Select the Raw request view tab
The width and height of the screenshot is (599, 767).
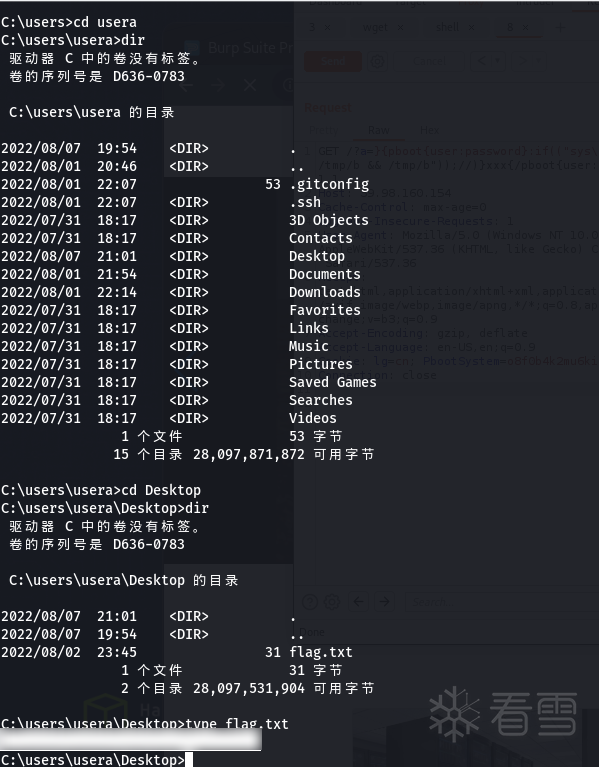378,130
